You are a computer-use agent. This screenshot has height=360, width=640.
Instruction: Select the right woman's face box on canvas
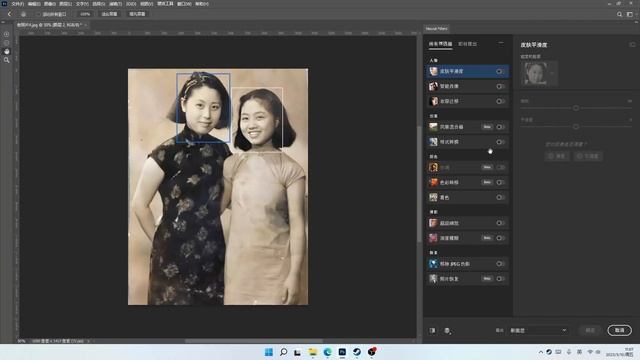[x=257, y=119]
